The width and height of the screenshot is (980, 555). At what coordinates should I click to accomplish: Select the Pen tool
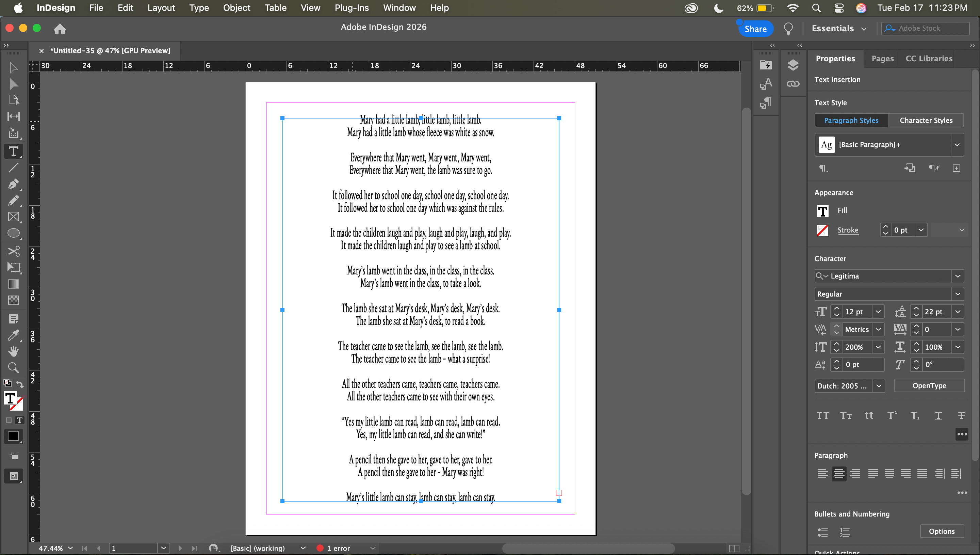coord(13,184)
